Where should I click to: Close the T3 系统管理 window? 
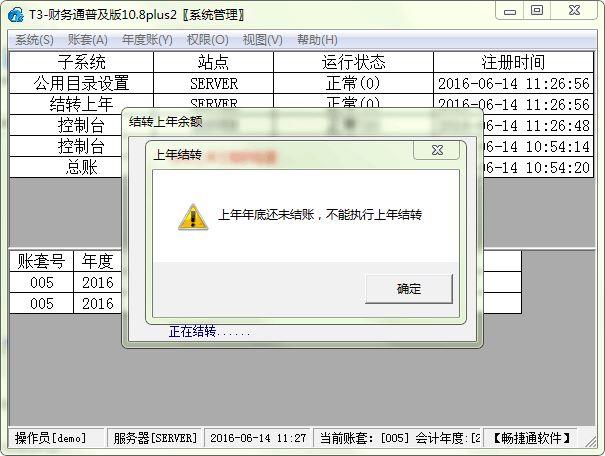(x=574, y=11)
